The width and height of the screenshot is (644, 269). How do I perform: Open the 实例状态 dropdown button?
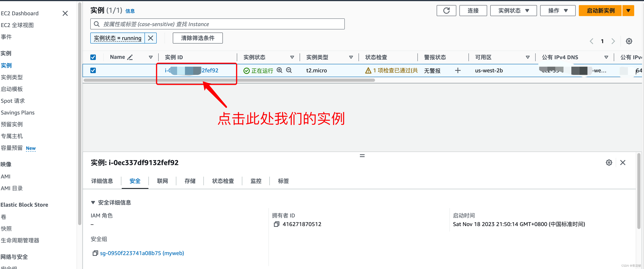click(513, 11)
